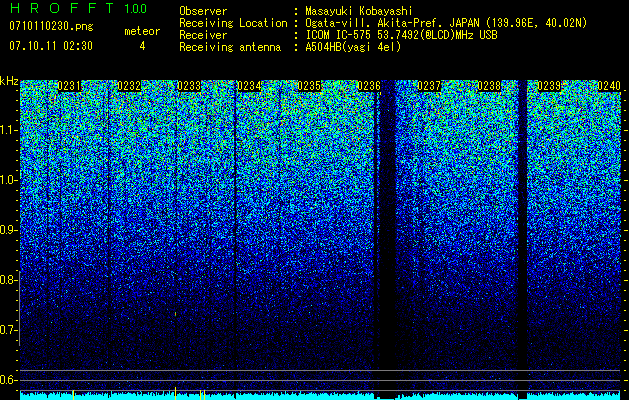Click the kHz axis unit label
The width and height of the screenshot is (629, 400).
click(x=9, y=81)
